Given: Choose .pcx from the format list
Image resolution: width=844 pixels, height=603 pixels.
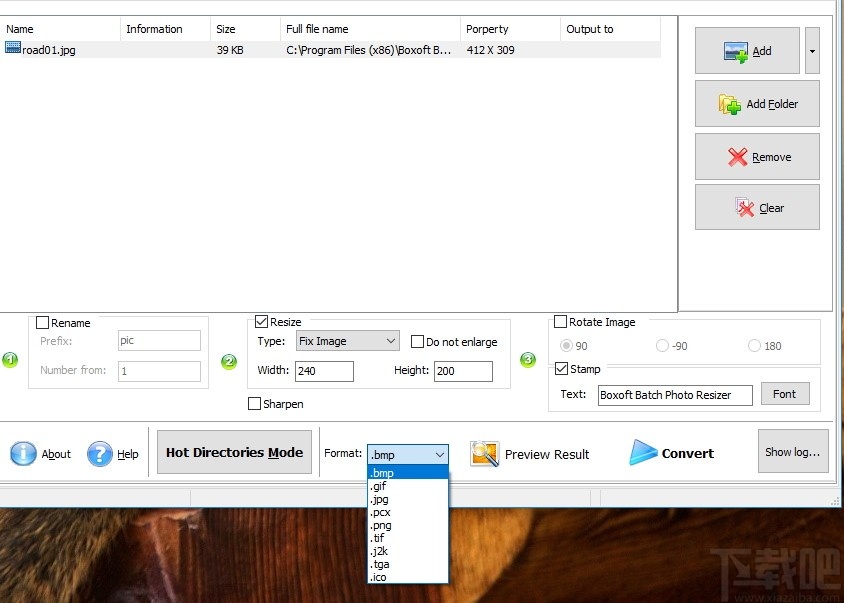Looking at the screenshot, I should click(408, 512).
